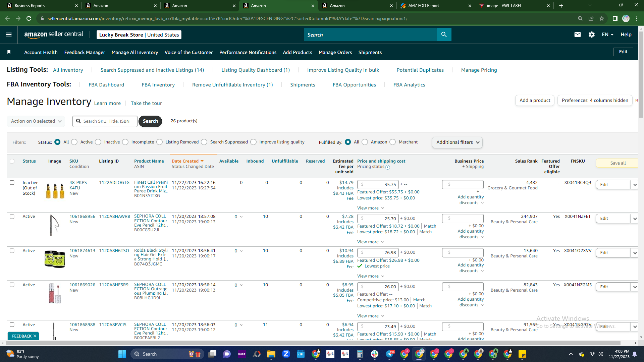This screenshot has height=362, width=644.
Task: Open the browser zoom magnifier icon
Action: [x=580, y=18]
